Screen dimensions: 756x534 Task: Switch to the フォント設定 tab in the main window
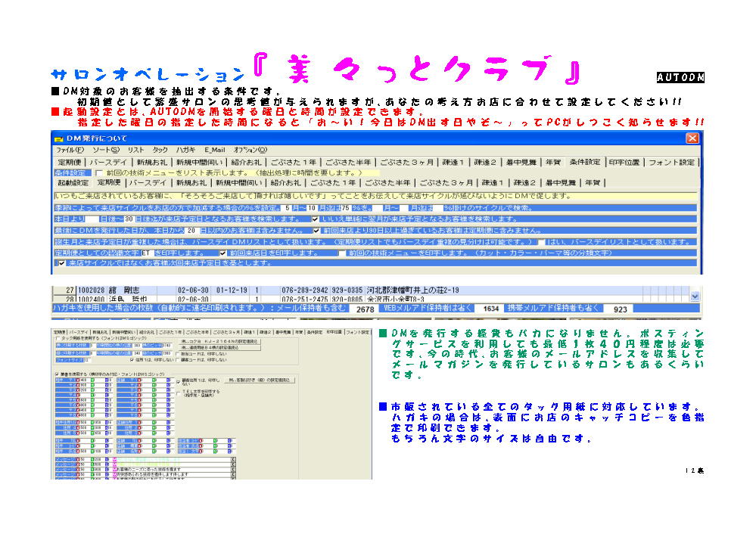(x=671, y=162)
